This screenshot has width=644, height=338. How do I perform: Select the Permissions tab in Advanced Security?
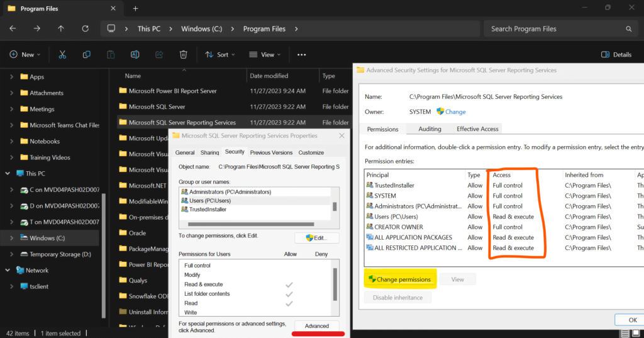tap(382, 129)
